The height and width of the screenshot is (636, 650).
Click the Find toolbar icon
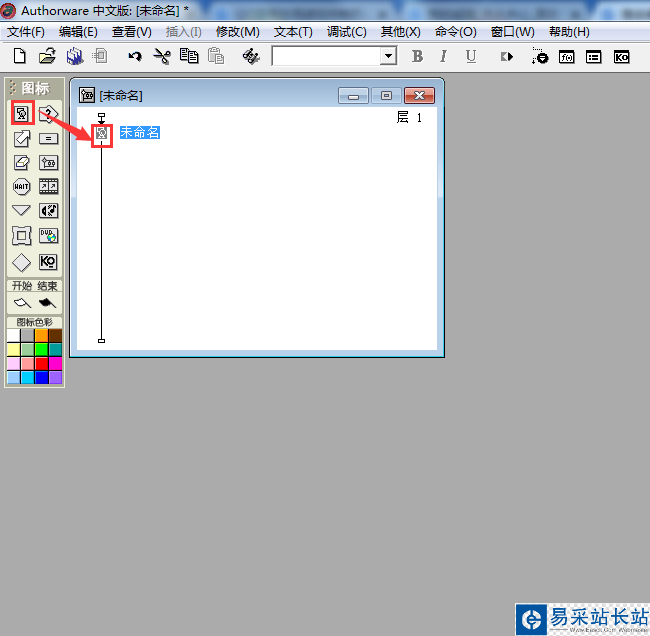tap(251, 56)
